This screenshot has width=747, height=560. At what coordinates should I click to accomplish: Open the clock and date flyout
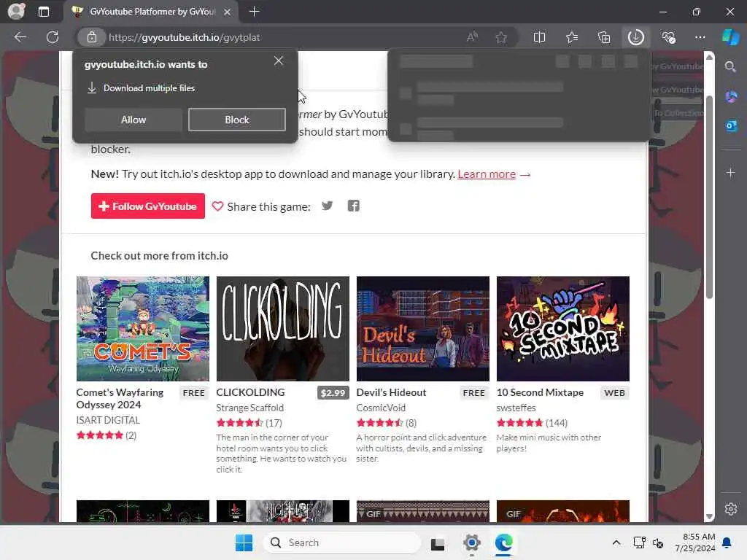tap(695, 542)
